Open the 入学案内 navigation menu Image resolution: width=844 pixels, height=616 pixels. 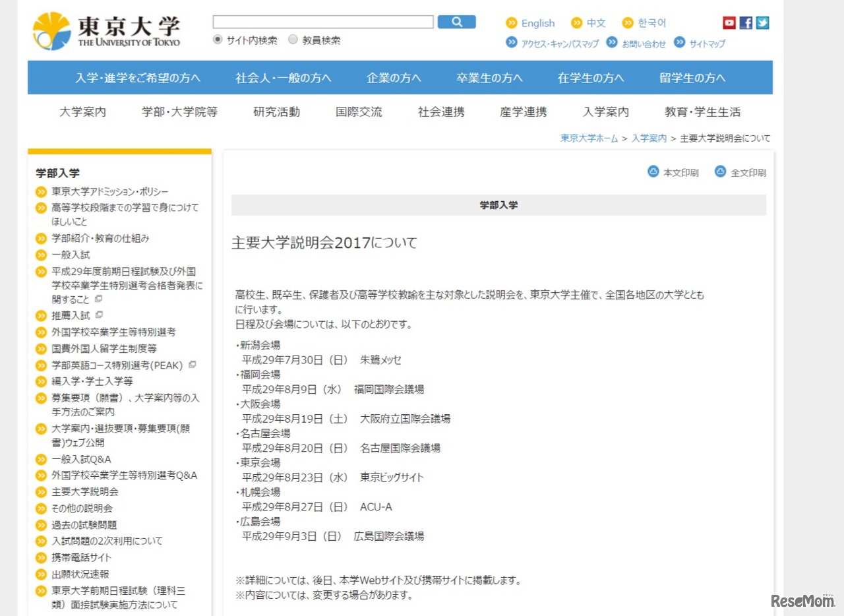pyautogui.click(x=605, y=112)
